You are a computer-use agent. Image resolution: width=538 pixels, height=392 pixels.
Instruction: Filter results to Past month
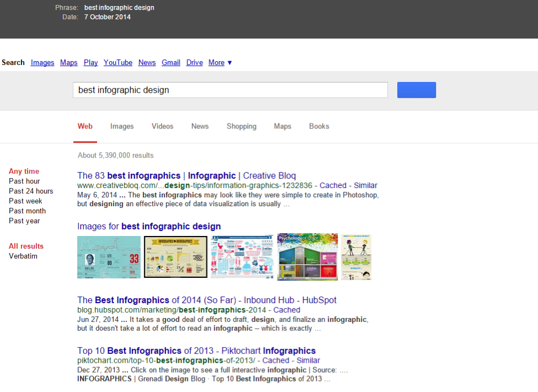(x=27, y=211)
